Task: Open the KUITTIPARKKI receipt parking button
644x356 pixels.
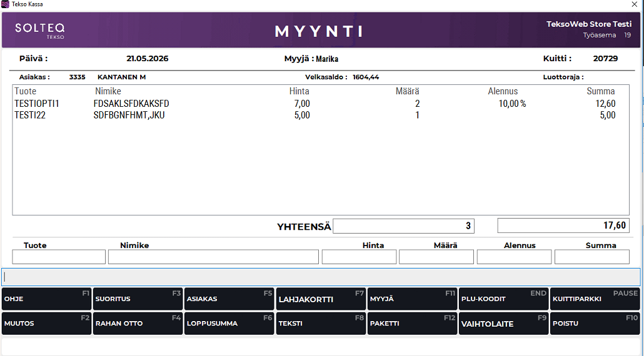Action: [595, 299]
